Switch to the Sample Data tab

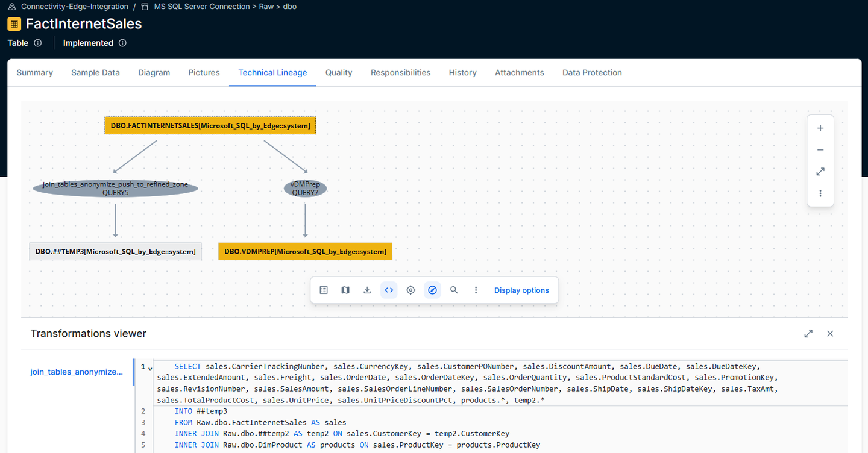pyautogui.click(x=95, y=72)
